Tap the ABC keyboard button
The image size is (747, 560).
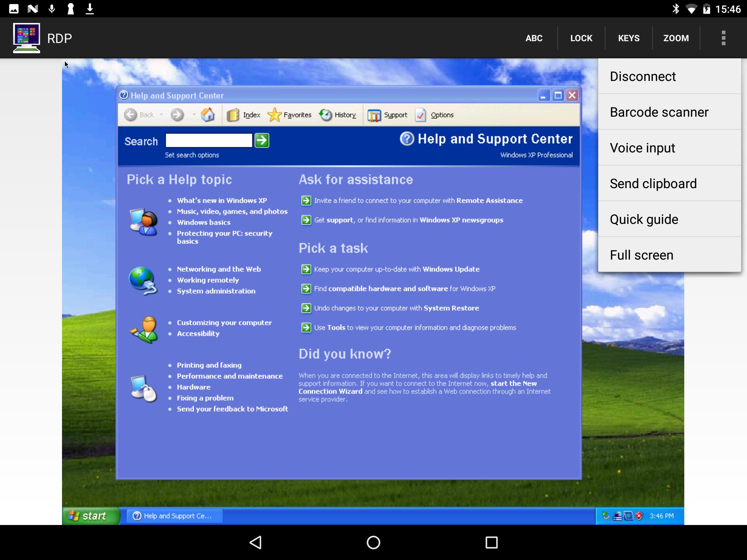pyautogui.click(x=534, y=38)
